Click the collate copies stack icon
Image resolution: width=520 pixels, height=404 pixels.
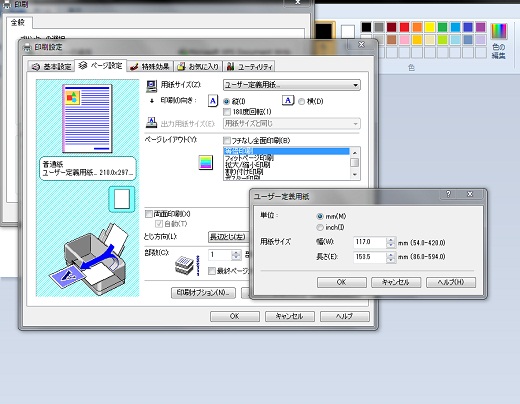coord(184,266)
